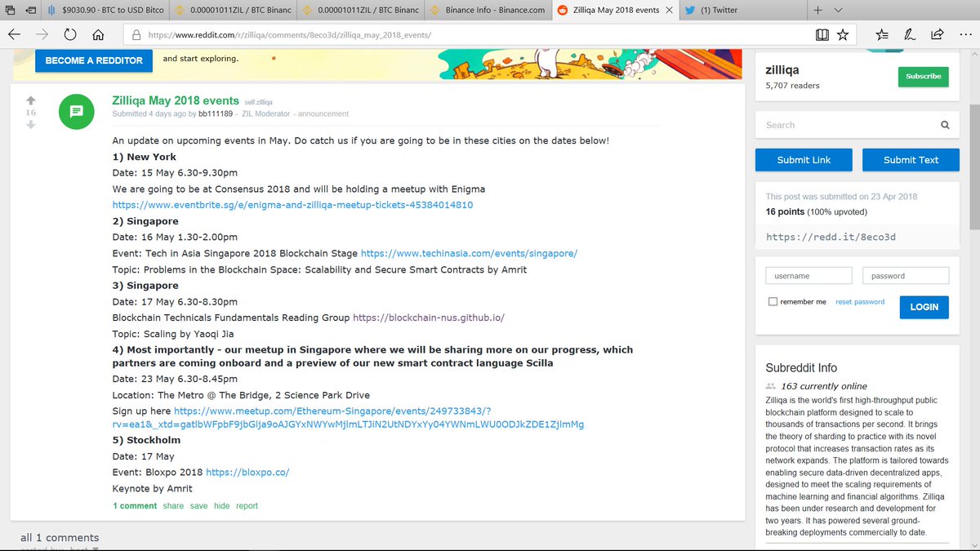980x551 pixels.
Task: Open the reset password link
Action: [x=860, y=302]
